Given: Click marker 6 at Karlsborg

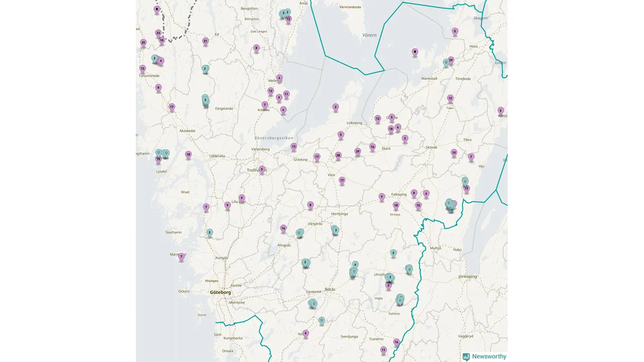Looking at the screenshot, I should [501, 111].
